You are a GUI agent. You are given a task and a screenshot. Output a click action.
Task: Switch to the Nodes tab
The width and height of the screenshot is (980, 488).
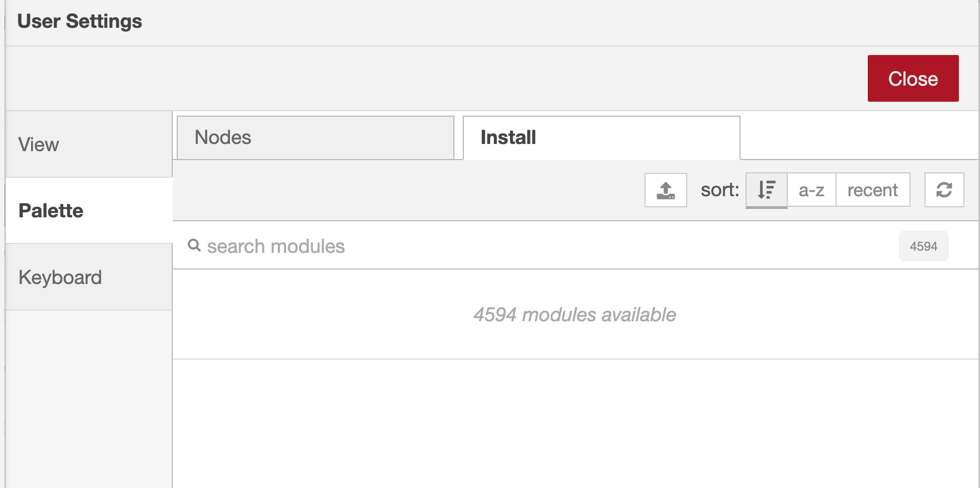coord(316,138)
